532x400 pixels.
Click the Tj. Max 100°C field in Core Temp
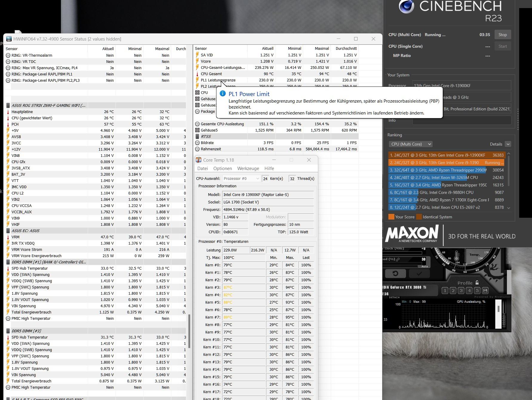click(x=244, y=257)
